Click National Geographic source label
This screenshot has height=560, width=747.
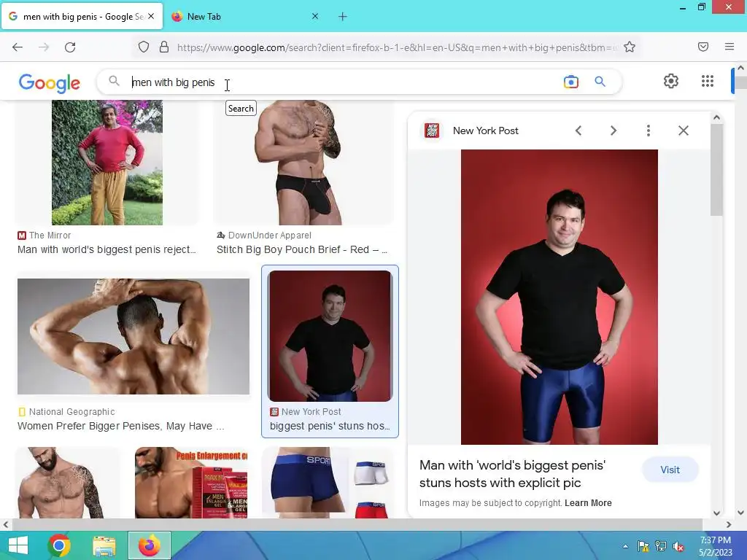[x=71, y=412]
